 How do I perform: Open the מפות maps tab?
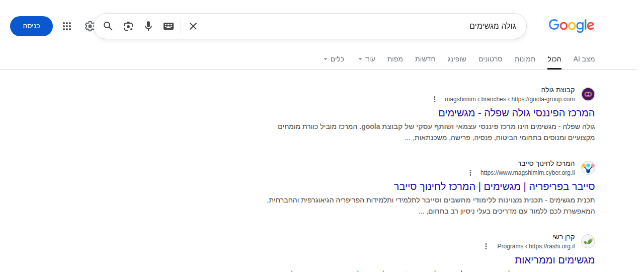pyautogui.click(x=395, y=59)
